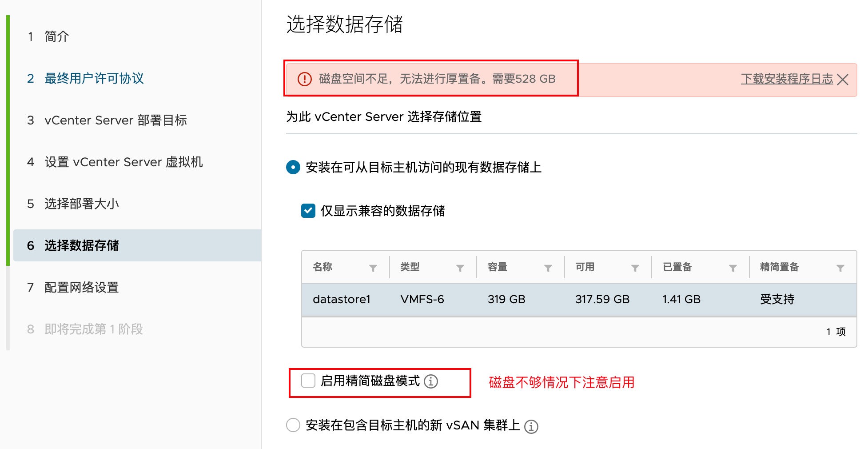Click the 精简置备 column filter icon
Screen dimensions: 868x449
click(840, 268)
